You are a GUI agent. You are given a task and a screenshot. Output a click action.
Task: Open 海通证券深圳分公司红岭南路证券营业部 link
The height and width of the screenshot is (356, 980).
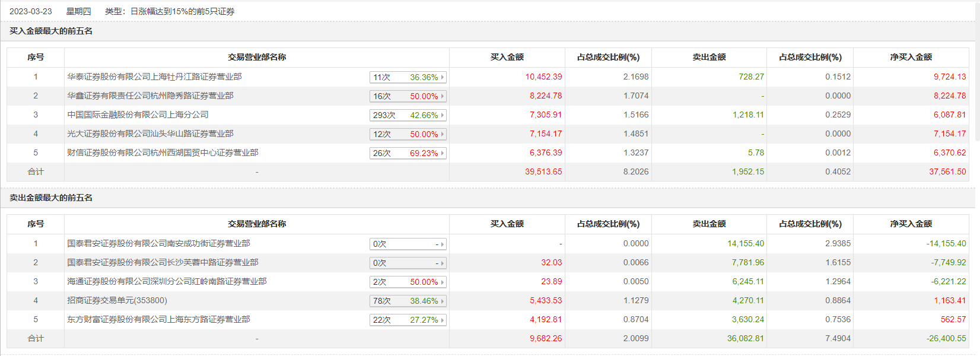click(x=167, y=281)
